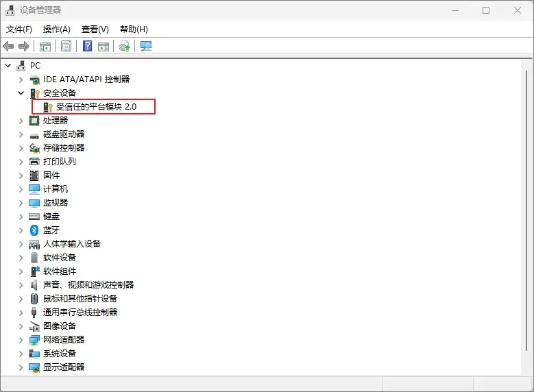
Task: Expand the 网络适配器 category
Action: coord(21,339)
